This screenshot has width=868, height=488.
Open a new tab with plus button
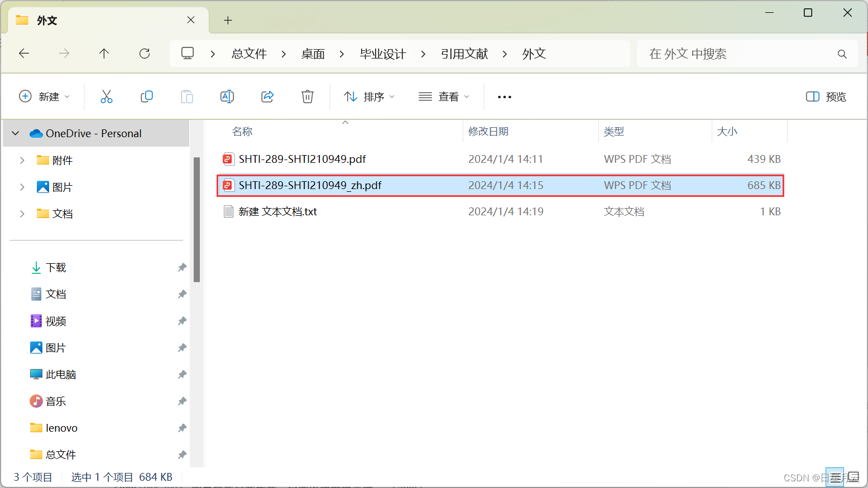pyautogui.click(x=228, y=21)
